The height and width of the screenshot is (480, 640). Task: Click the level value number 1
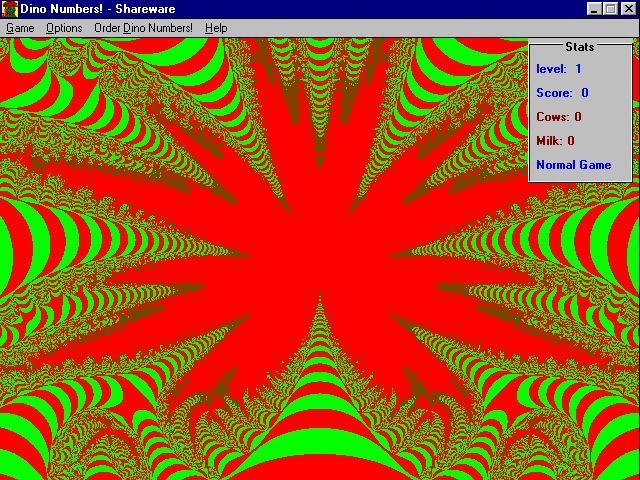coord(578,69)
